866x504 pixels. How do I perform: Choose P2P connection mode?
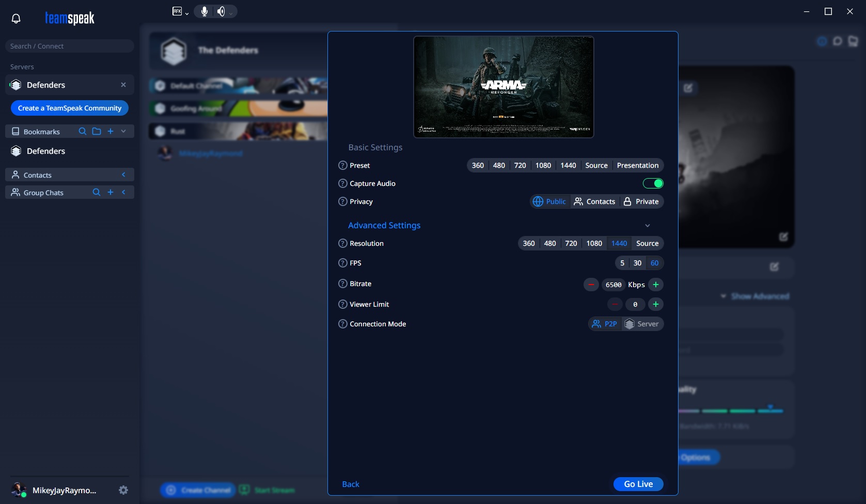point(605,324)
